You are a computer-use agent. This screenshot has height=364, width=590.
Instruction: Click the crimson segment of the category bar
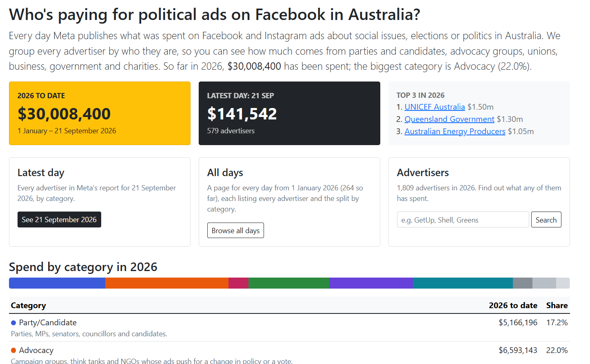tap(239, 283)
